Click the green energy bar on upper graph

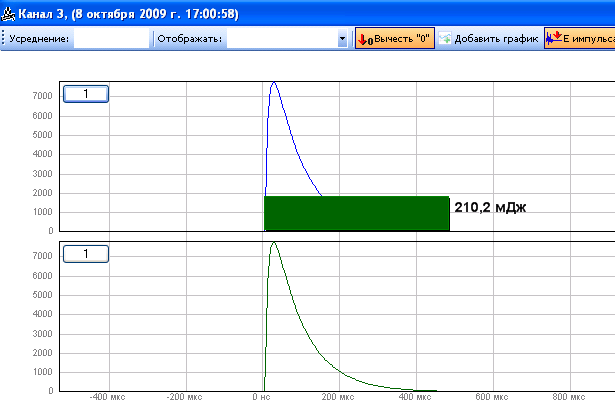[x=357, y=213]
